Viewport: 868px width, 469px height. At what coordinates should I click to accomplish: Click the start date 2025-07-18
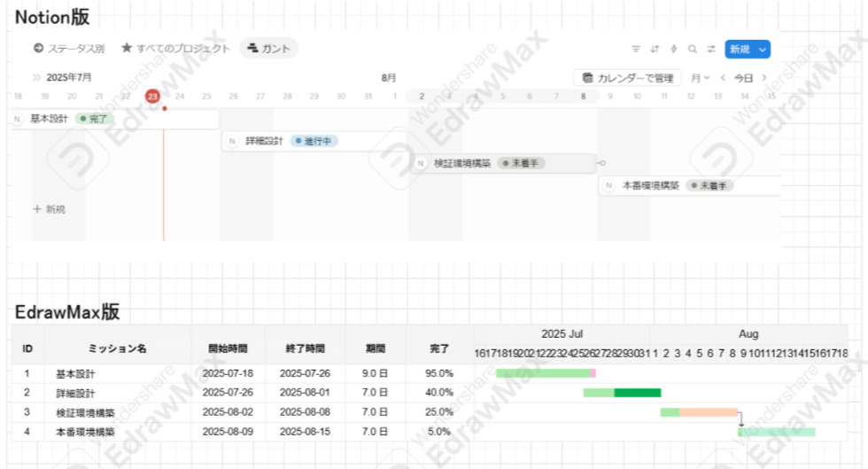coord(228,373)
